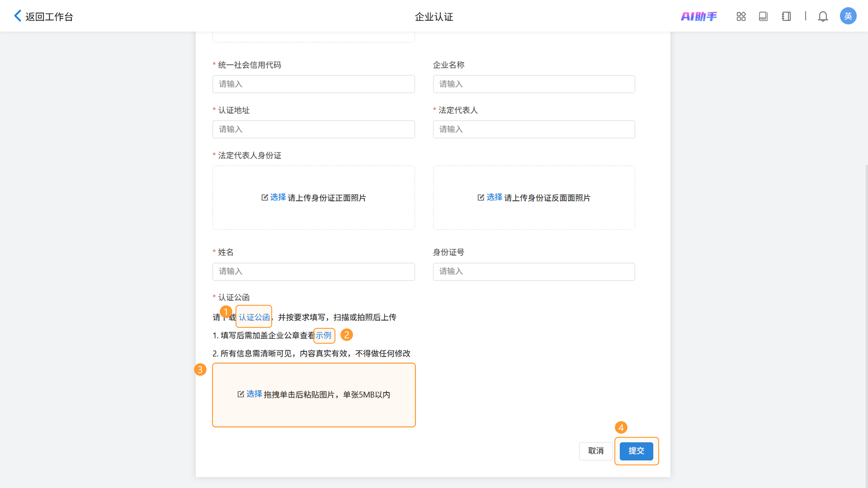Click the 姓名 input field
The width and height of the screenshot is (868, 488).
[x=313, y=271]
